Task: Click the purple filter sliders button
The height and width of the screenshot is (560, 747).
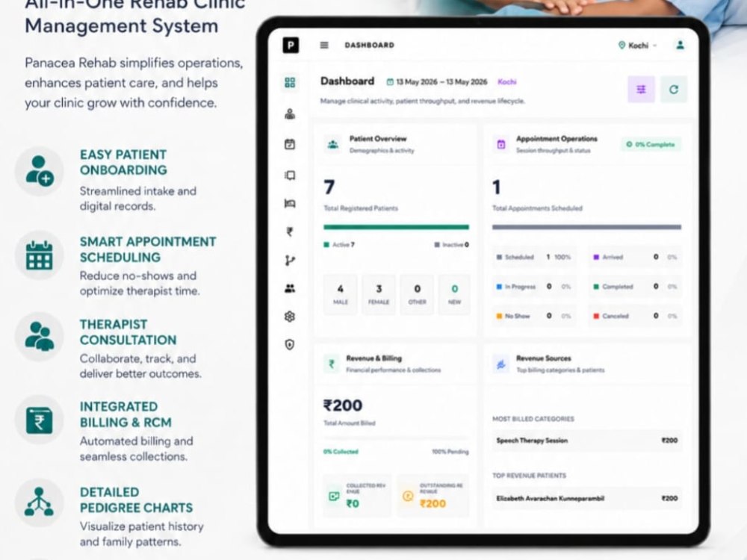Action: pyautogui.click(x=641, y=90)
